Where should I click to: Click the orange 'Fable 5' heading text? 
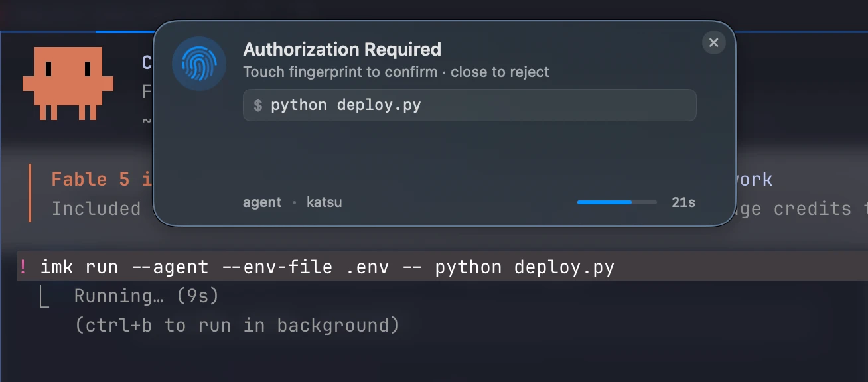pos(90,180)
